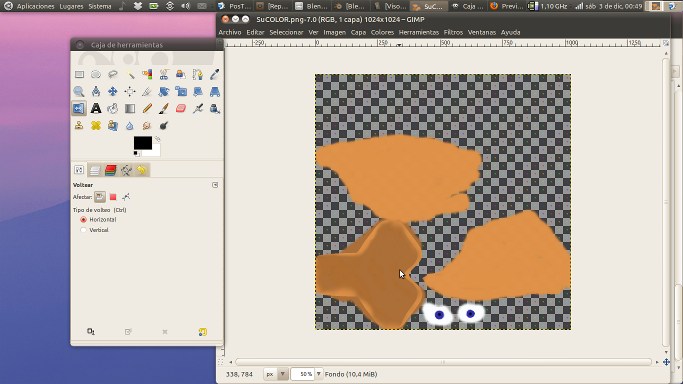
Task: Open the Colores menu
Action: click(382, 32)
